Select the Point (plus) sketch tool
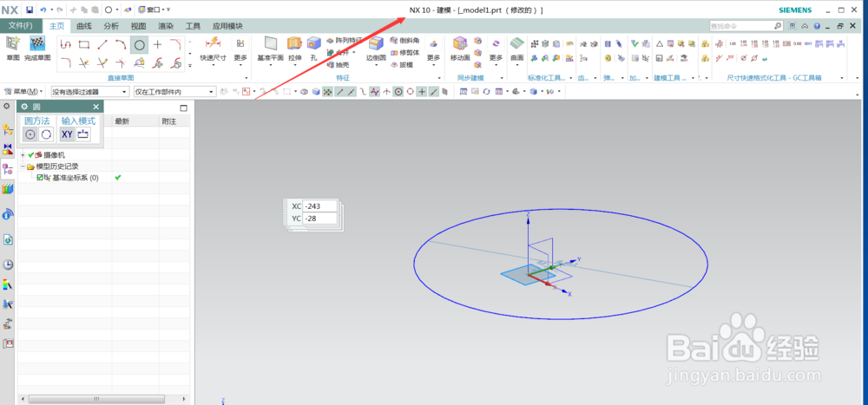Image resolution: width=868 pixels, height=405 pixels. (x=158, y=45)
